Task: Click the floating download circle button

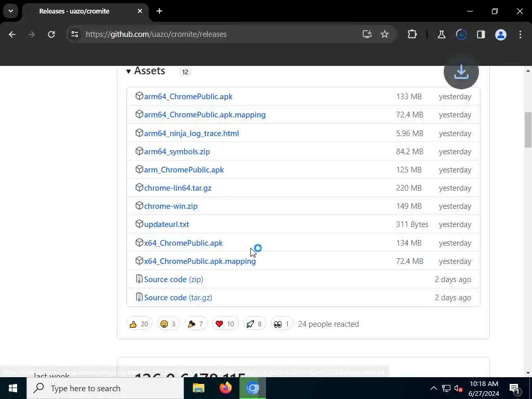Action: click(461, 72)
